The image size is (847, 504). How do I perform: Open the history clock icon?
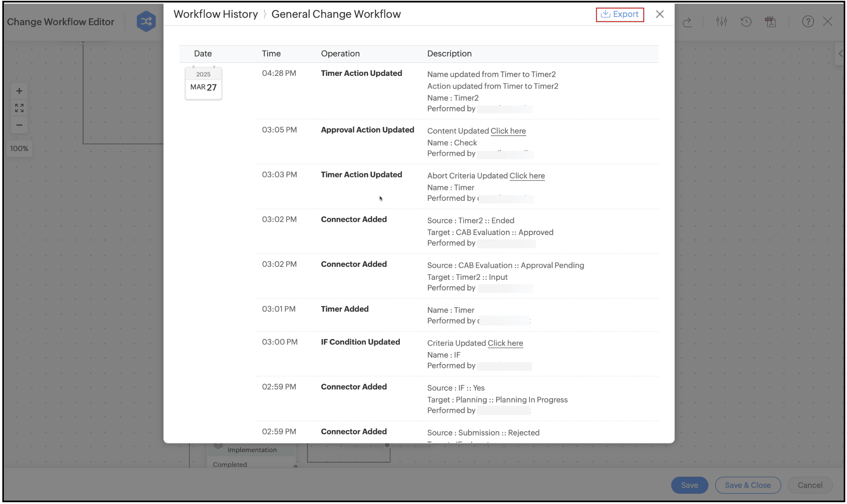pyautogui.click(x=746, y=22)
